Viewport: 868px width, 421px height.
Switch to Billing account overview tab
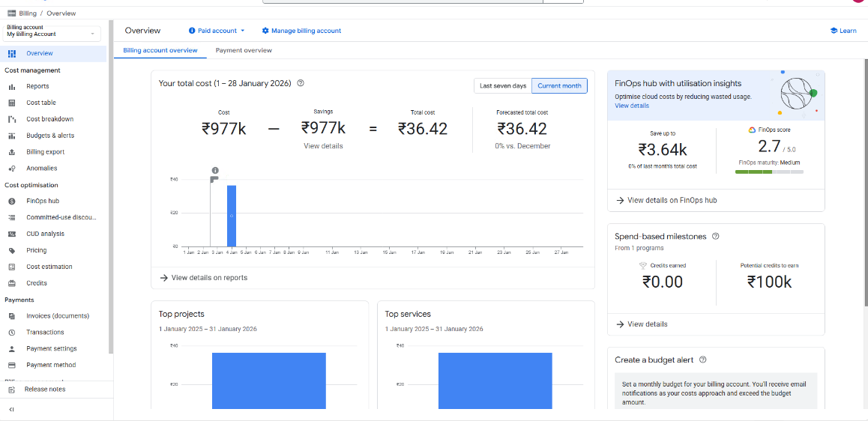point(160,50)
